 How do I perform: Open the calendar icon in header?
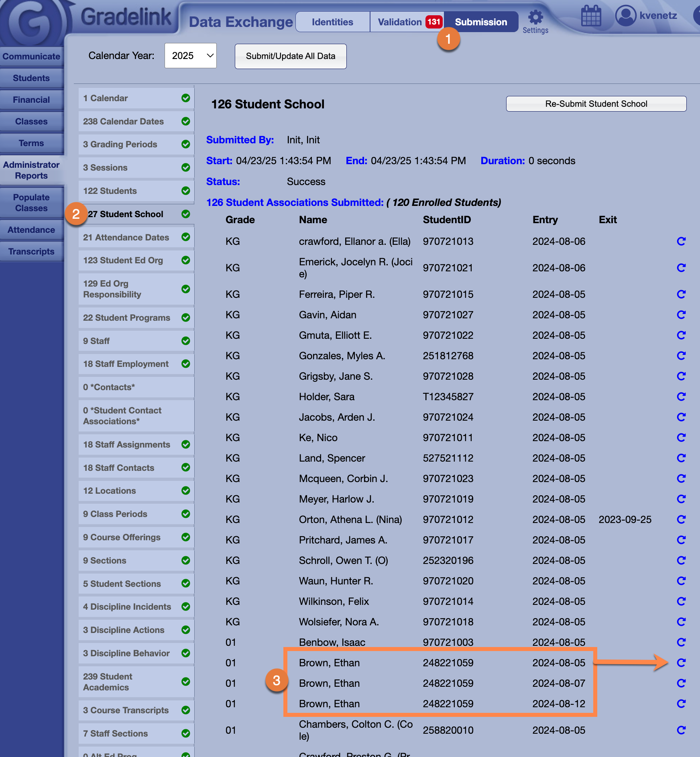(591, 16)
